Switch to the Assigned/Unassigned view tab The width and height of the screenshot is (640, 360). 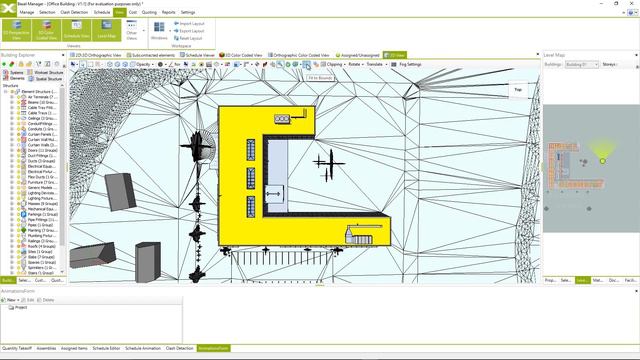tap(357, 55)
